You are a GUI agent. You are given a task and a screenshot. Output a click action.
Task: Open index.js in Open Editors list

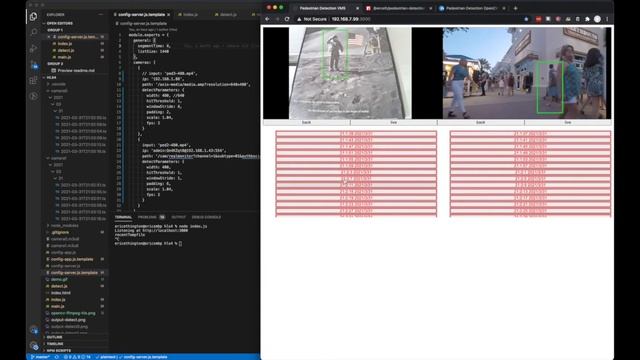[x=65, y=44]
